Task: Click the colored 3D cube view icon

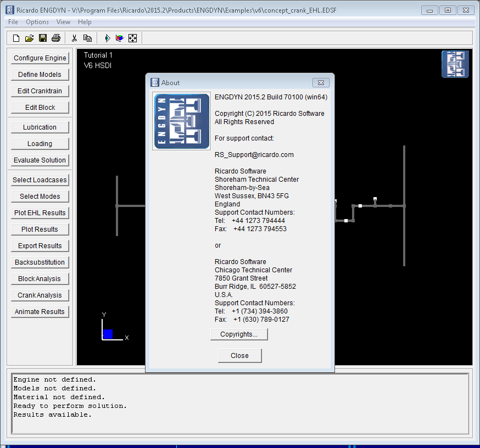Action: pyautogui.click(x=120, y=38)
